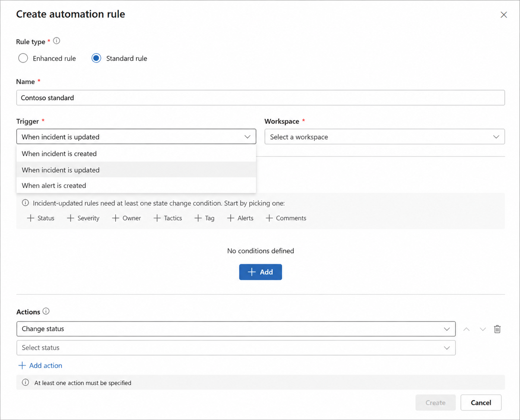Close the Create automation rule dialog
This screenshot has width=520, height=420.
point(504,15)
